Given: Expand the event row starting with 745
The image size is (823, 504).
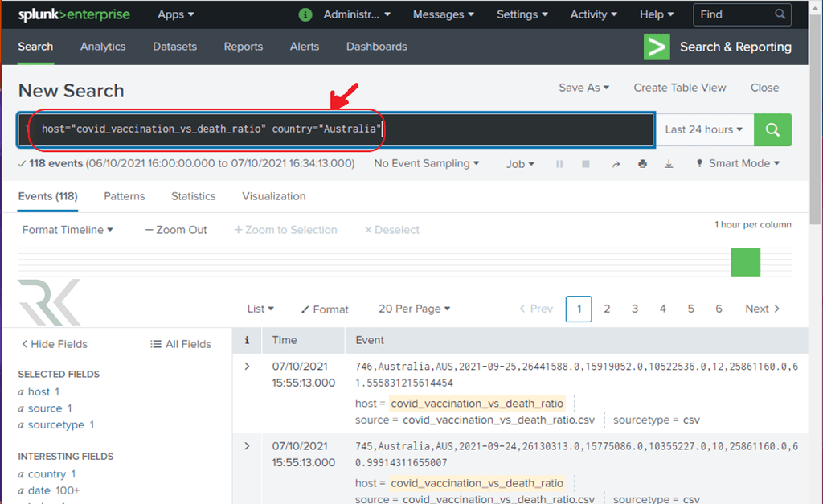Looking at the screenshot, I should (248, 446).
